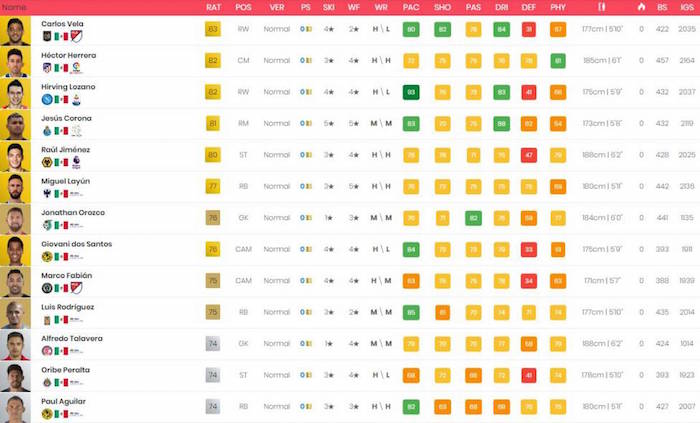Click the LAFC club badge under Carlos Vela

coord(46,35)
